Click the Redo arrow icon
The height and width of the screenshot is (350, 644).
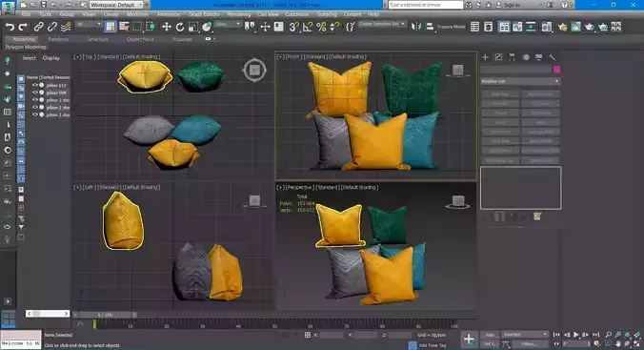(23, 27)
